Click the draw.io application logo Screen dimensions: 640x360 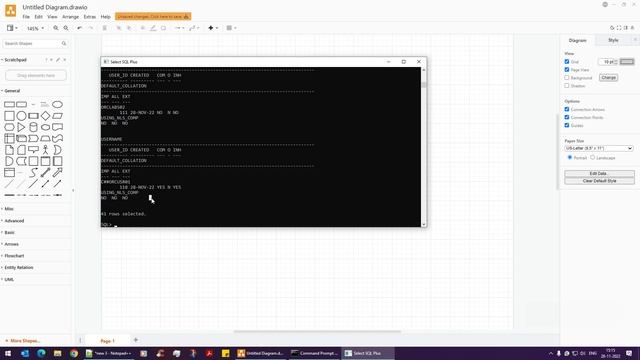(x=11, y=11)
